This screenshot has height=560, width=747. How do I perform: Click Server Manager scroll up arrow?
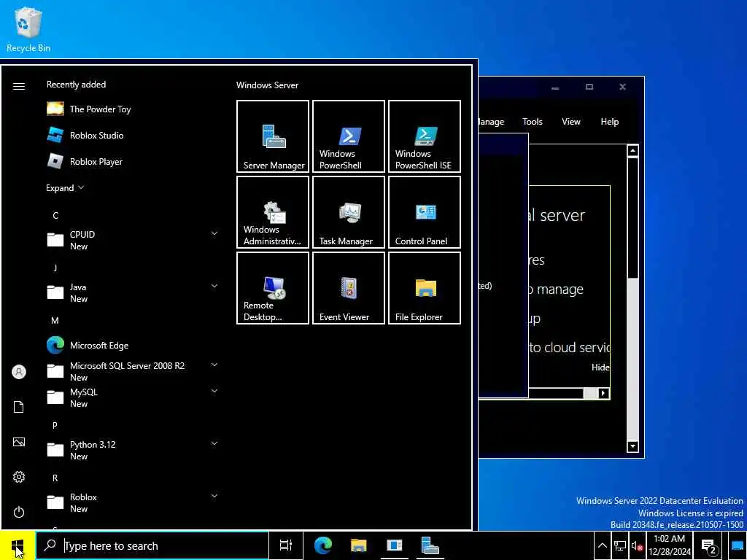(632, 151)
